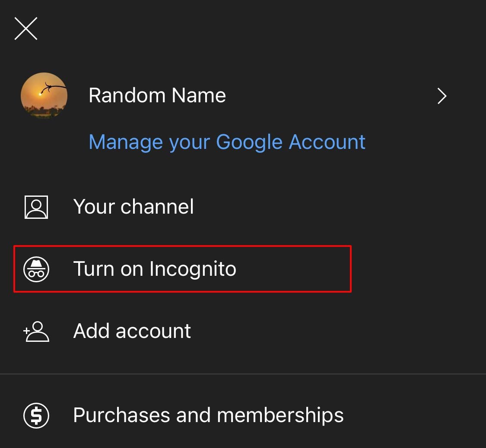Open Purchases and memberships
Image resolution: width=486 pixels, height=448 pixels.
[x=208, y=415]
